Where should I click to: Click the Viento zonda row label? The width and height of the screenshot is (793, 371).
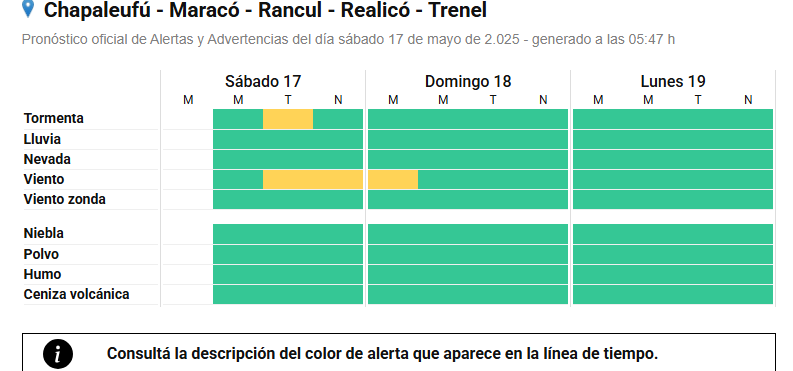[x=65, y=199]
